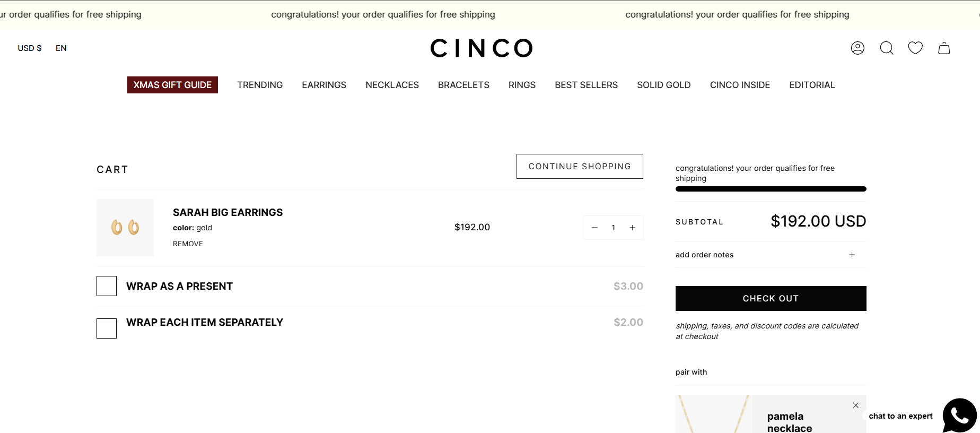Screen dimensions: 980x433
Task: Go to the Earrings menu item
Action: click(x=324, y=85)
